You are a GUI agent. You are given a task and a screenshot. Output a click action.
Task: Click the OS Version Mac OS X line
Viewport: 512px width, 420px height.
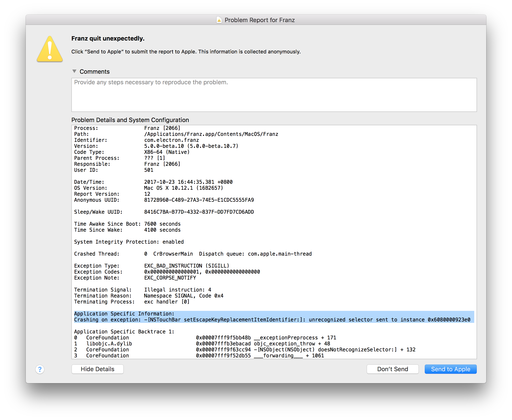pyautogui.click(x=148, y=188)
